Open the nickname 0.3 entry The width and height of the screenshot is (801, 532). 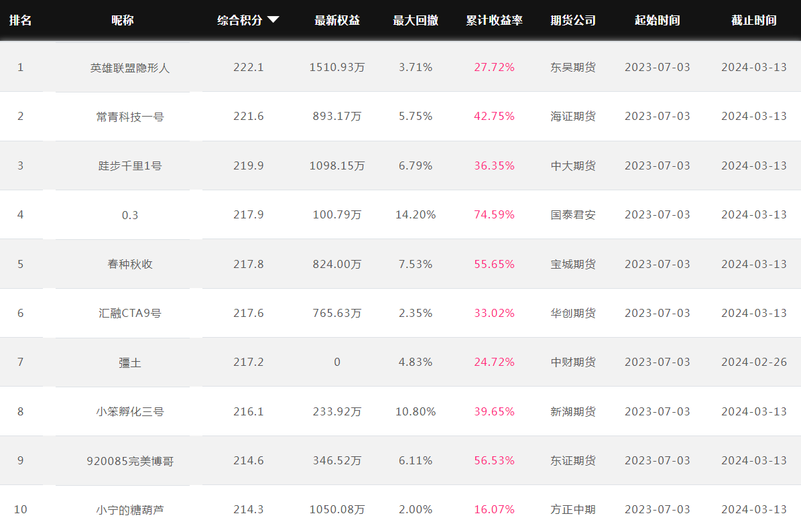[x=130, y=215]
